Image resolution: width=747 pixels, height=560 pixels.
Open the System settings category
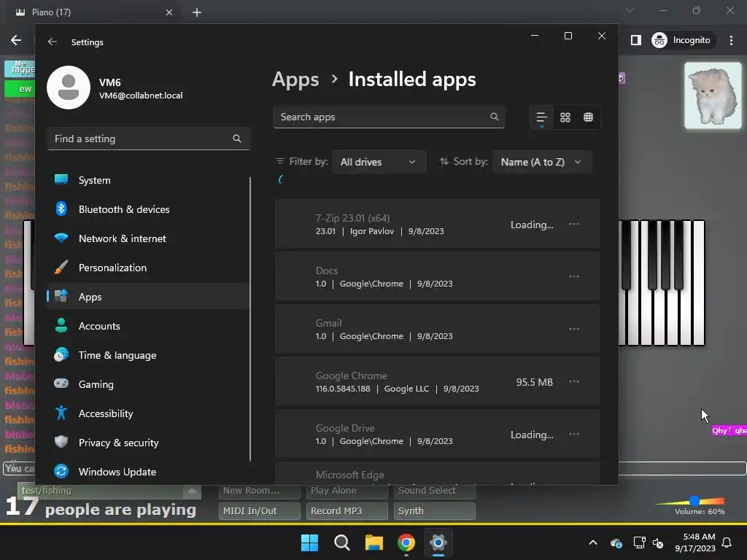(147, 180)
